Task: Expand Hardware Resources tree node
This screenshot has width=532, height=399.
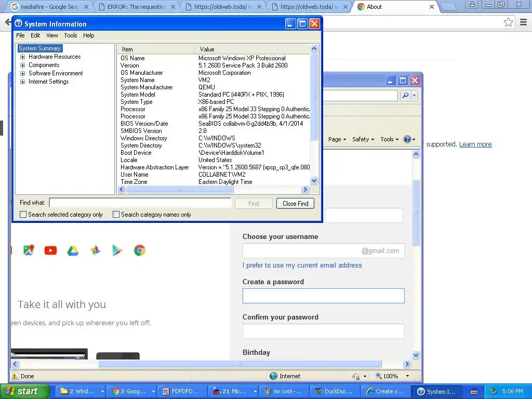Action: (x=22, y=57)
